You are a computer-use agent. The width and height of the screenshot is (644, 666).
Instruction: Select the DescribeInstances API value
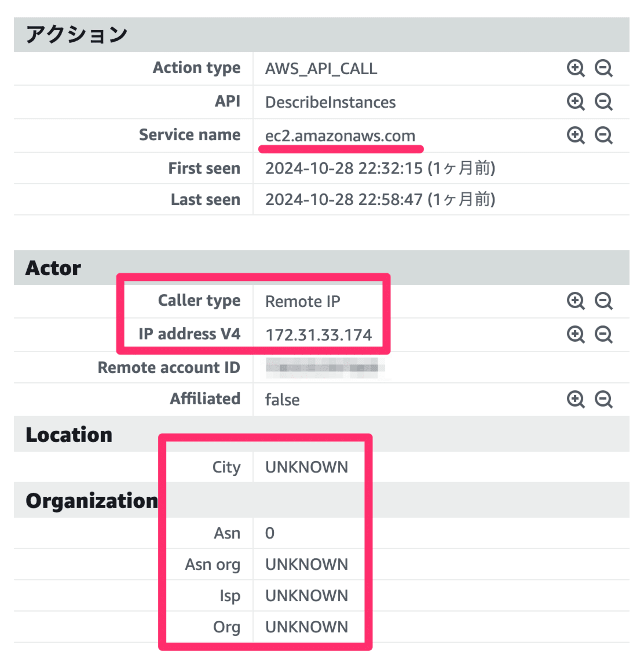(x=330, y=102)
